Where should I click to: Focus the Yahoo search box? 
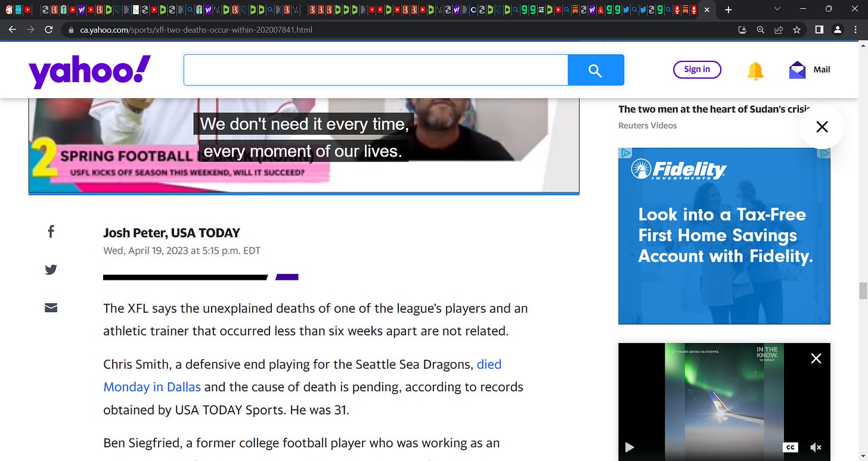(376, 70)
